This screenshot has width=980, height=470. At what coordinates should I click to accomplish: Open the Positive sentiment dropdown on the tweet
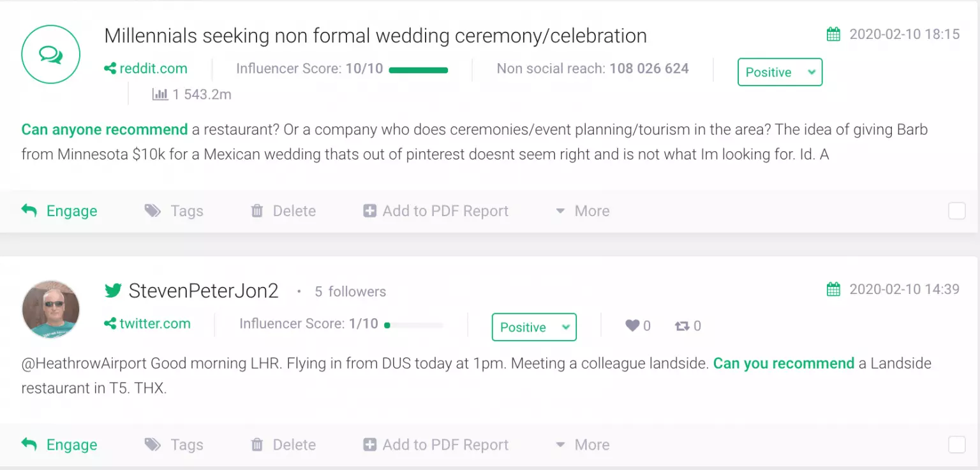tap(534, 327)
